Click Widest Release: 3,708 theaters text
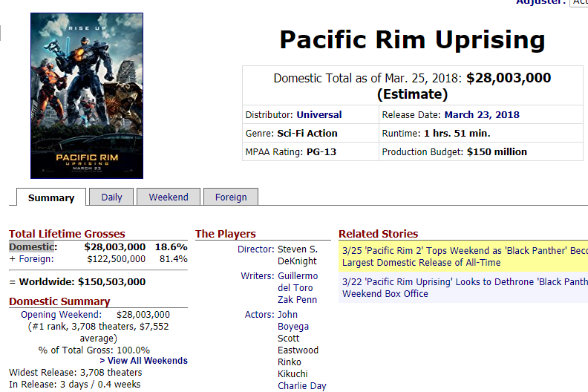The image size is (588, 392). (76, 373)
